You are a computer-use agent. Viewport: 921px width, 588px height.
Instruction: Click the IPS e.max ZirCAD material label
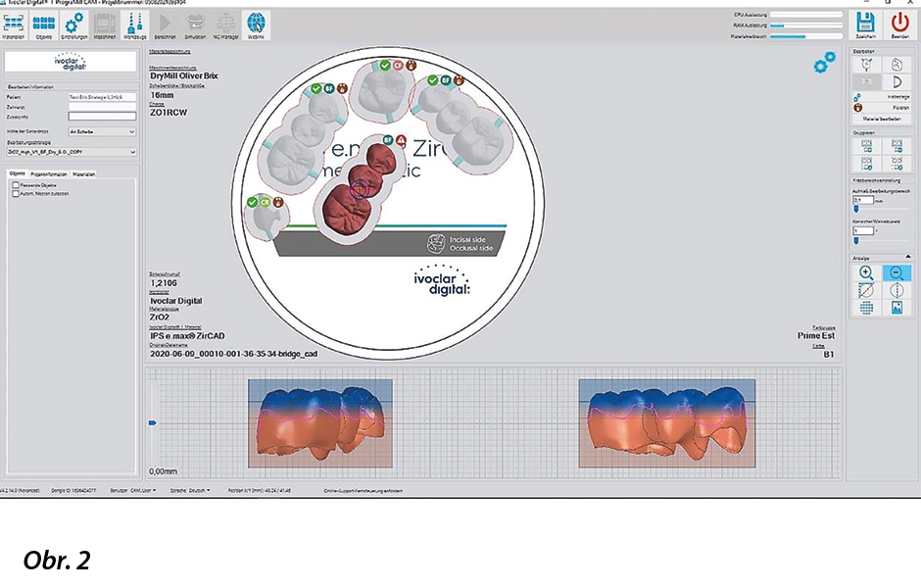coord(187,336)
